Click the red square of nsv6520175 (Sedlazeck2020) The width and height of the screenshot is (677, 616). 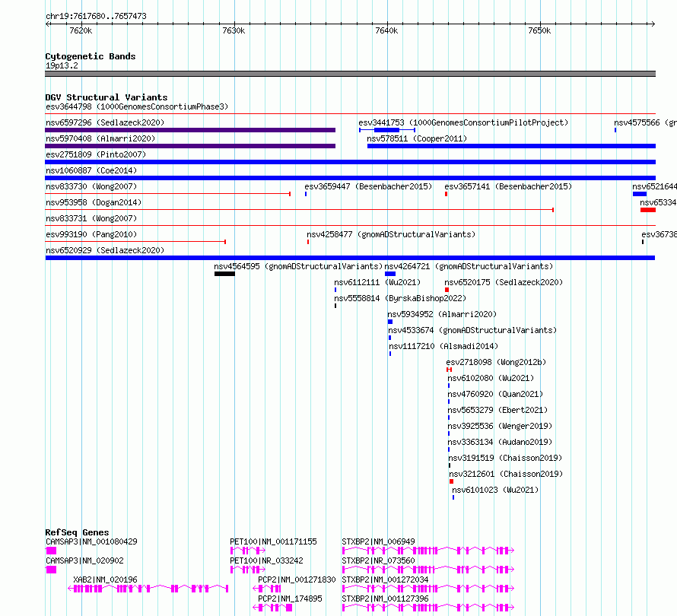click(x=447, y=290)
